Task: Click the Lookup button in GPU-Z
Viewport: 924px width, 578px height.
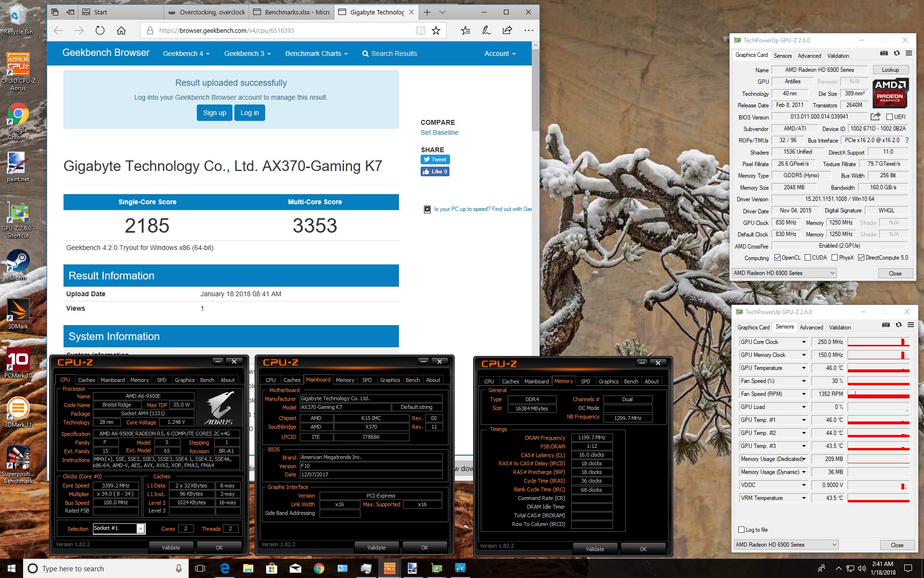Action: pyautogui.click(x=890, y=70)
